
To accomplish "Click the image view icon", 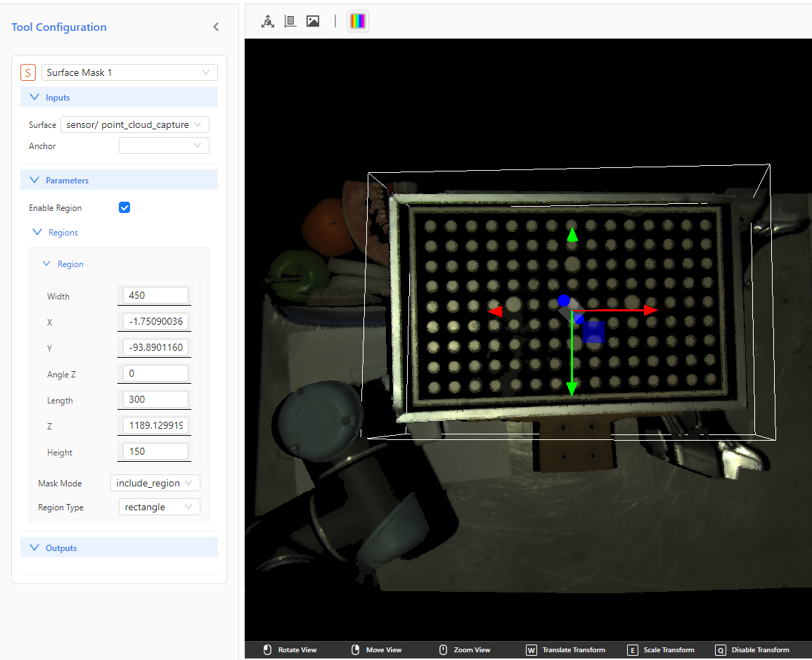I will (x=313, y=21).
